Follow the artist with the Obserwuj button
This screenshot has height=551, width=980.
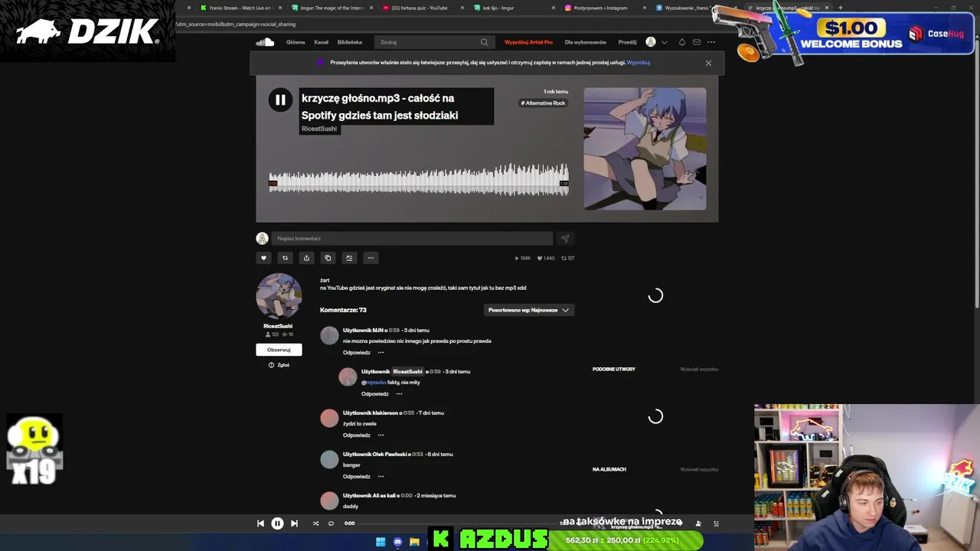279,350
